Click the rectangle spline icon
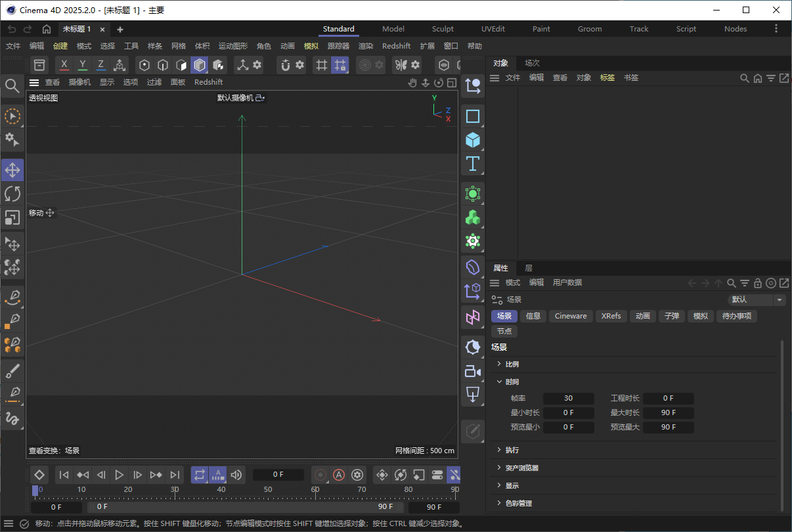Screen dimensions: 792x532 pyautogui.click(x=473, y=116)
